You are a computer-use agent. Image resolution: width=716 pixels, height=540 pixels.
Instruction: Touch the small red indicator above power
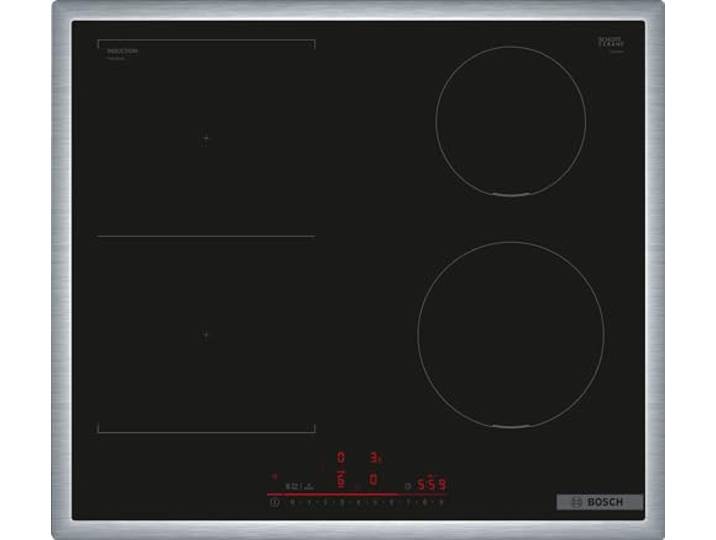pos(274,477)
